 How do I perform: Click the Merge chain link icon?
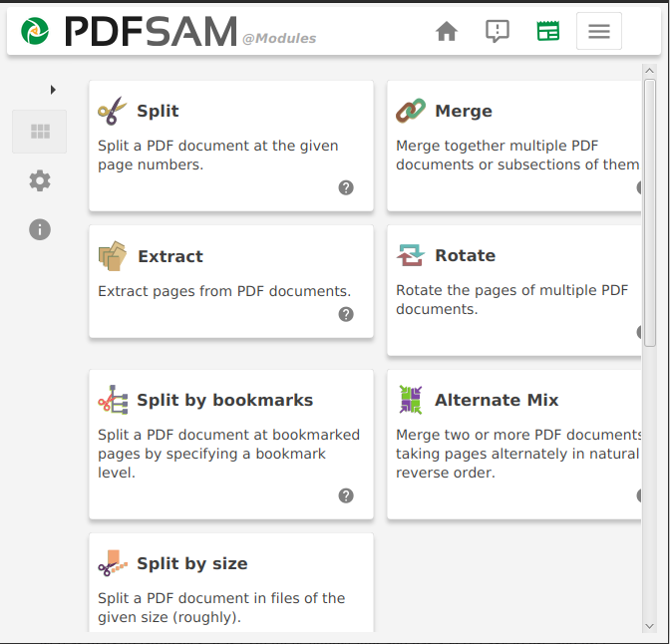pos(411,111)
